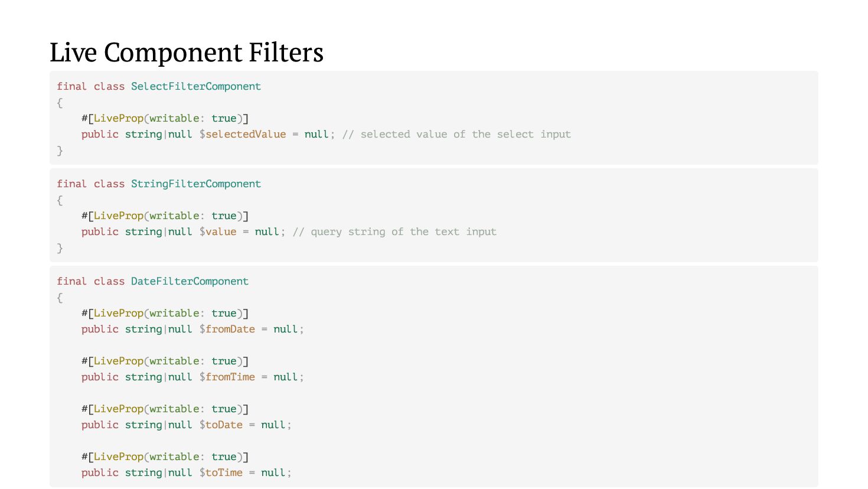Click the "selected value of the select input" comment
The image size is (868, 489).
[456, 134]
